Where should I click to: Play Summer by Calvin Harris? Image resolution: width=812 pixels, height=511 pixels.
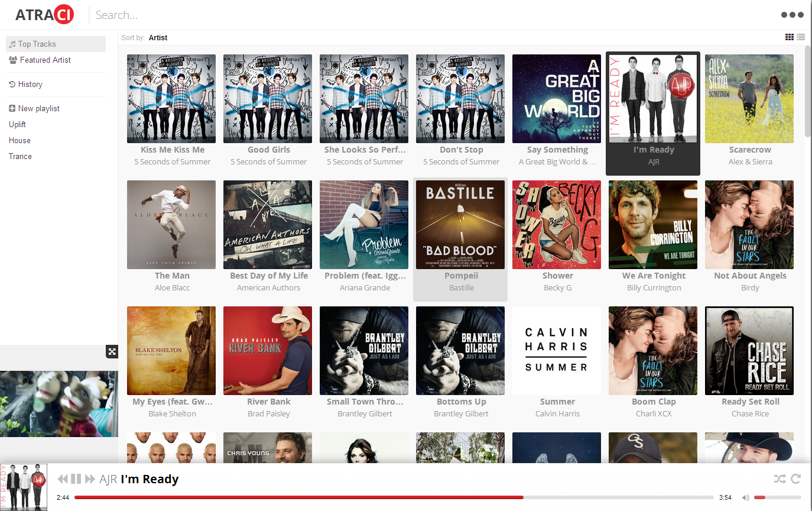557,351
